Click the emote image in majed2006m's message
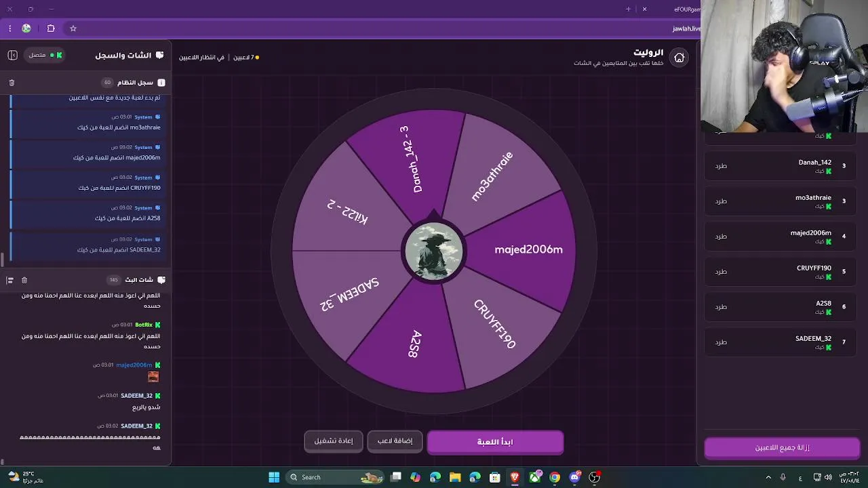This screenshot has height=488, width=868. pos(153,377)
